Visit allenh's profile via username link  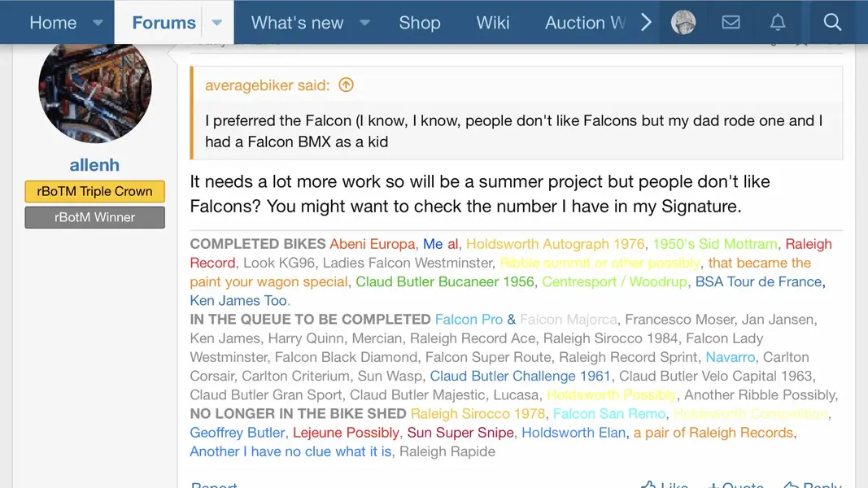tap(94, 165)
